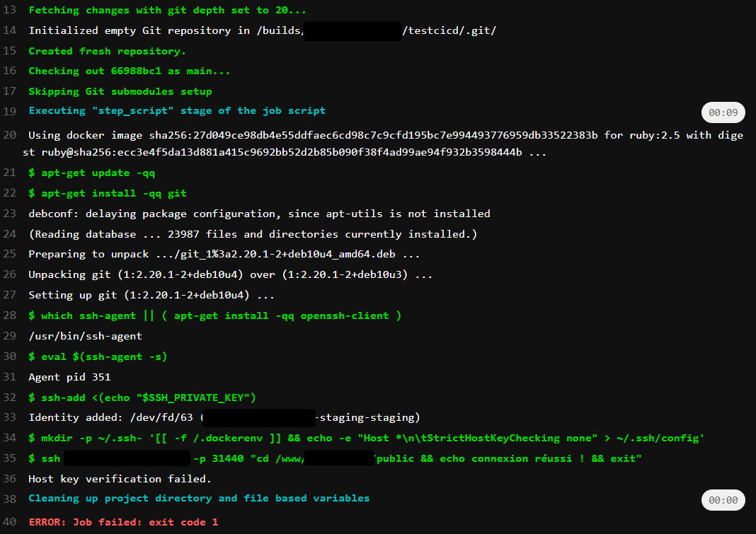Open line number 36 link
Viewport: 756px width, 534px height.
pos(9,480)
